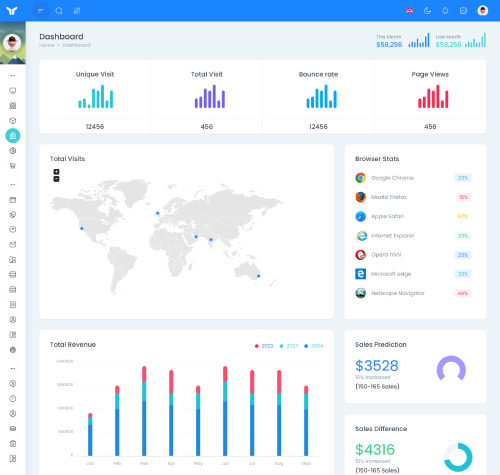Open the user avatar menu in header
The width and height of the screenshot is (500, 475).
483,11
